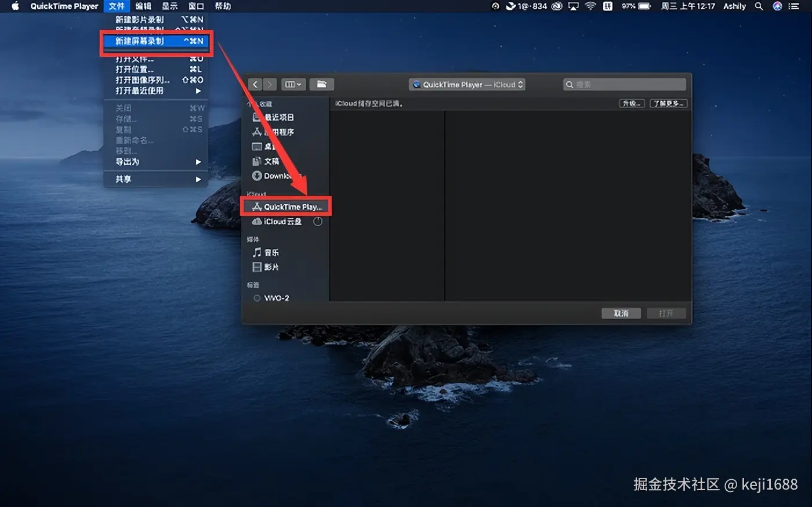Go forward in the file dialog
The image size is (812, 507).
[270, 85]
